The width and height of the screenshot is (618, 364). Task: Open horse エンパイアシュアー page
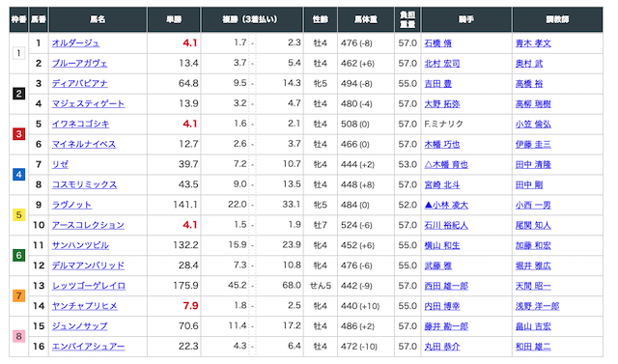pos(88,347)
